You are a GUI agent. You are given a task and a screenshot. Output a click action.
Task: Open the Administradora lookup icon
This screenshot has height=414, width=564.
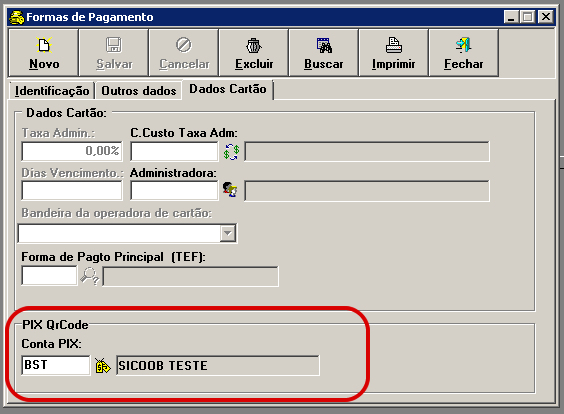point(230,190)
